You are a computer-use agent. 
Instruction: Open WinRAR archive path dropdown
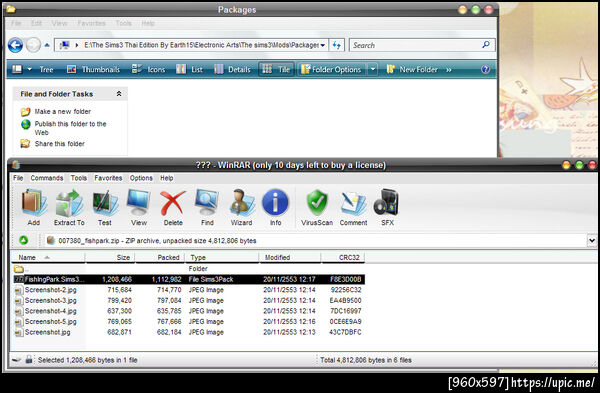pos(592,241)
